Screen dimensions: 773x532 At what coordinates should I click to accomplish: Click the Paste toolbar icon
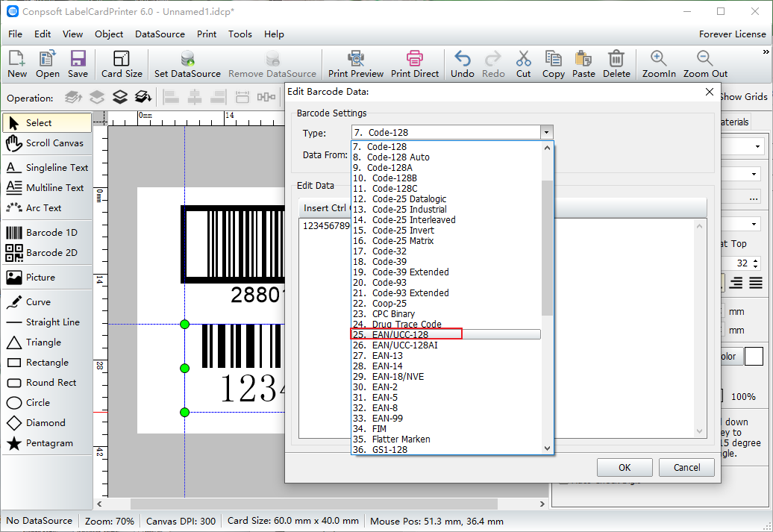[x=583, y=64]
